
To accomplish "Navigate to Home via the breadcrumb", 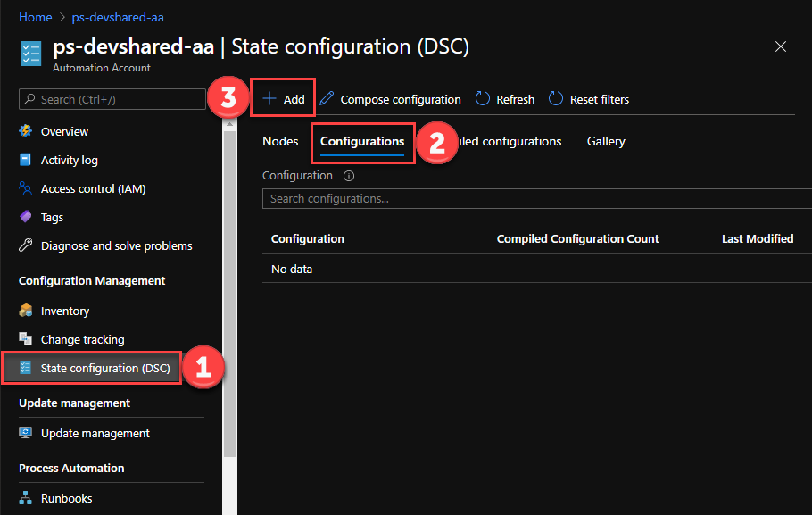I will [35, 16].
